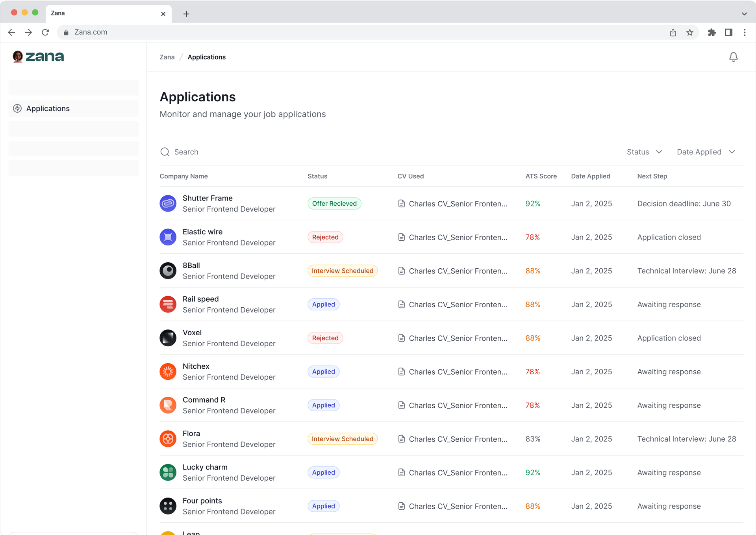This screenshot has height=535, width=756.
Task: Open the Status filter dropdown
Action: (x=644, y=152)
